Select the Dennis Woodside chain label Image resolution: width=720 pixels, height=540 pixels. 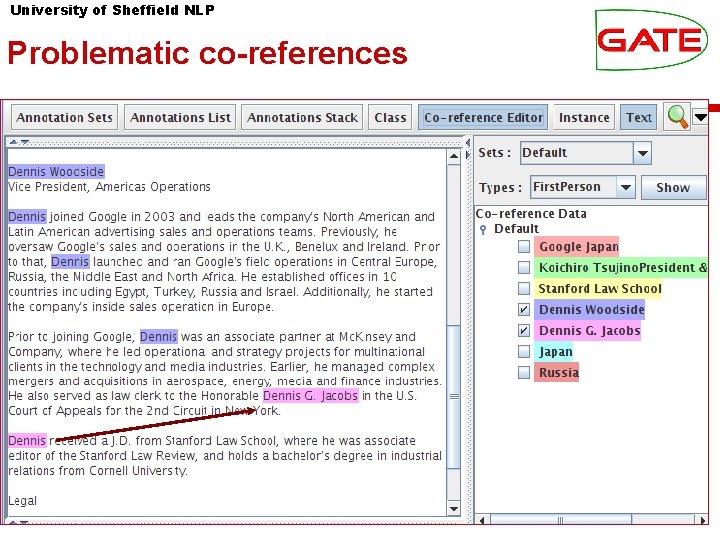coord(590,309)
